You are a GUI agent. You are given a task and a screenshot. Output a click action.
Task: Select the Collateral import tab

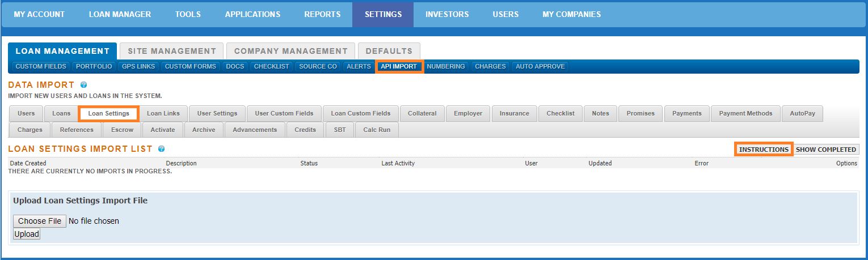(x=422, y=113)
